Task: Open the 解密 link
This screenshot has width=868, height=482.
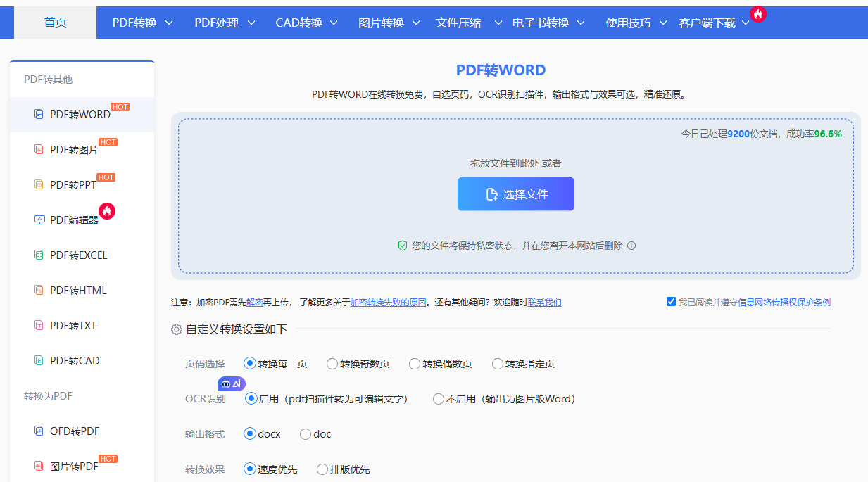Action: [255, 303]
